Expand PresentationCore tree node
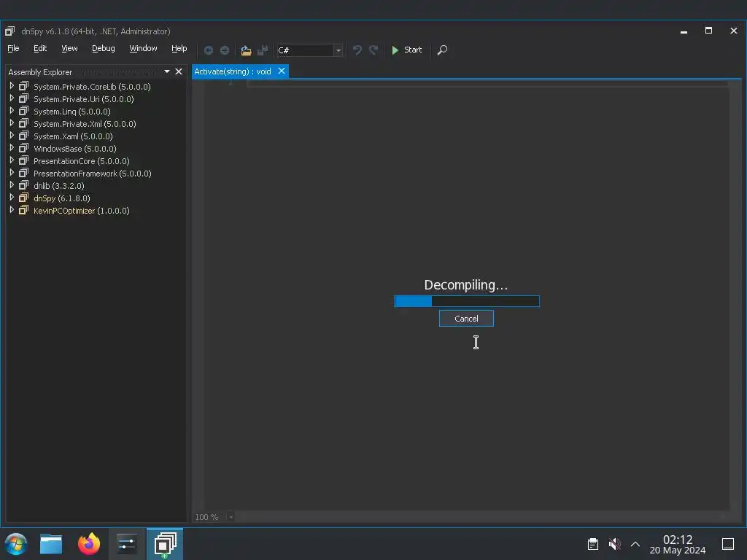The image size is (747, 560). [12, 160]
